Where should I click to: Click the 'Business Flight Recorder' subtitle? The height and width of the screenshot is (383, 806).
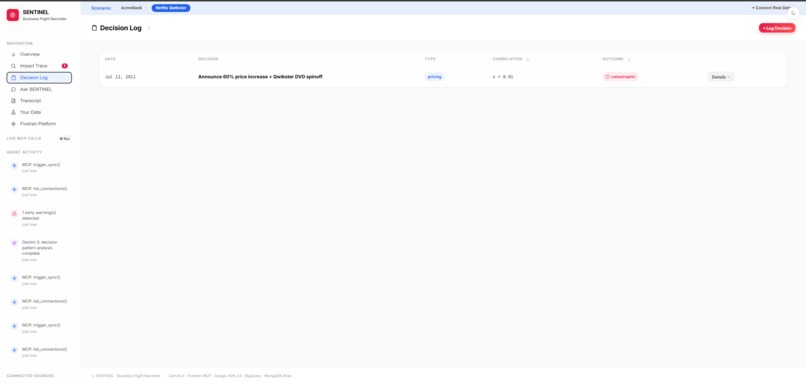click(45, 19)
